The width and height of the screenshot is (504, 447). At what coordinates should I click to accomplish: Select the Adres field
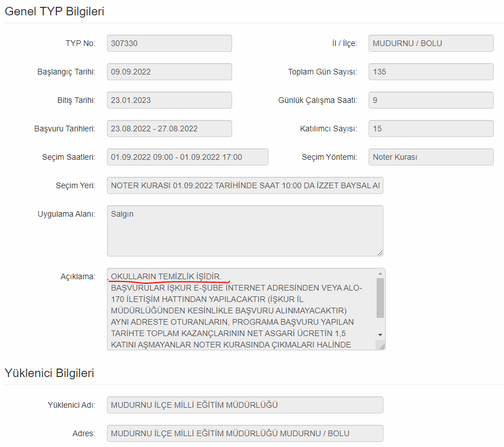click(245, 433)
